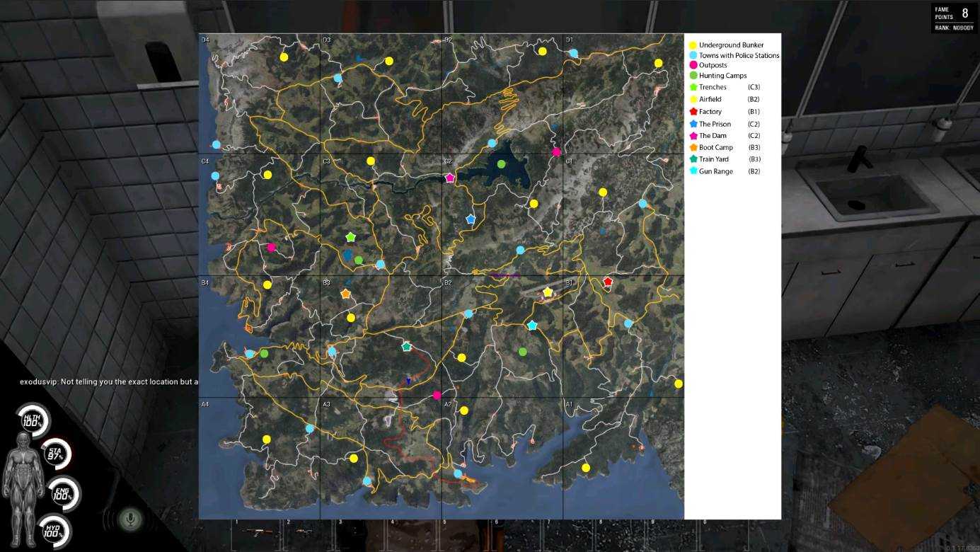Image resolution: width=980 pixels, height=552 pixels.
Task: Click the yellow bunker marker in sector D3
Action: point(389,61)
